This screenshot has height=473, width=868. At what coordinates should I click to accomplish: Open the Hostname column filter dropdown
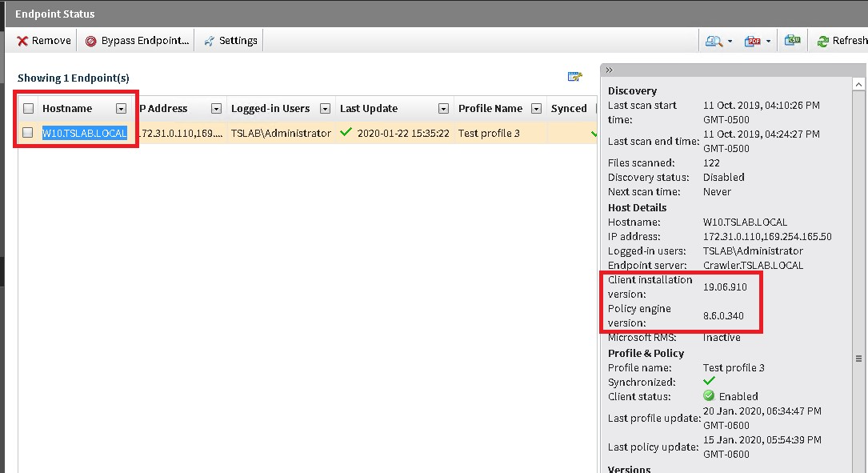point(121,109)
